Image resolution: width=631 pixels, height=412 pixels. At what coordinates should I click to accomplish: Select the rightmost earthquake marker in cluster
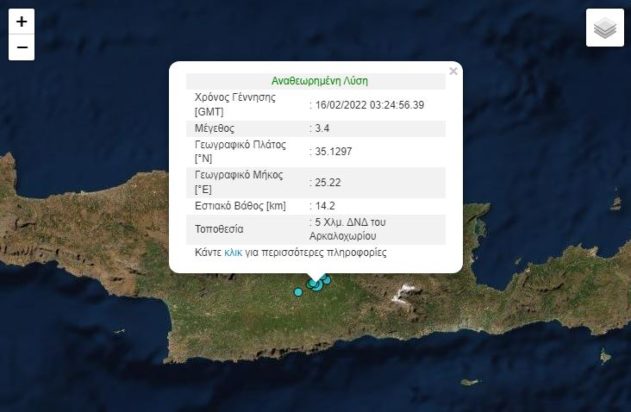327,280
